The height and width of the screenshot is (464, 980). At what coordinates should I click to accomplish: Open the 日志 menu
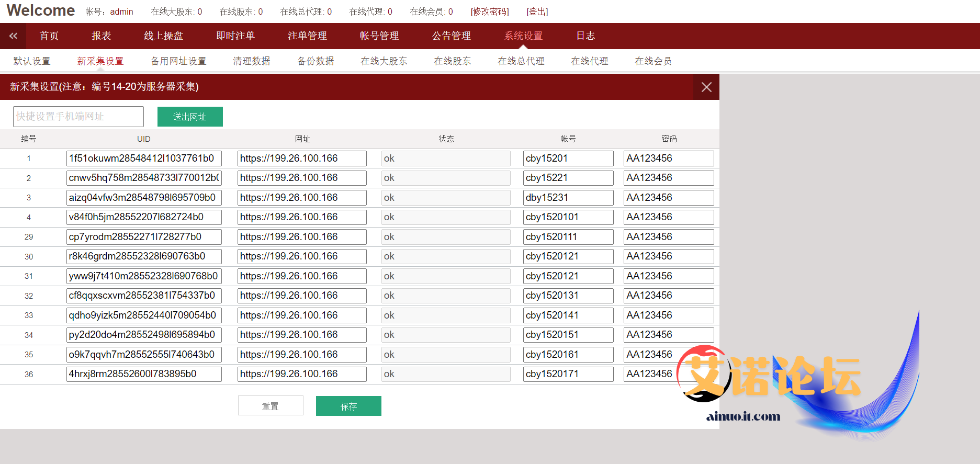(585, 36)
